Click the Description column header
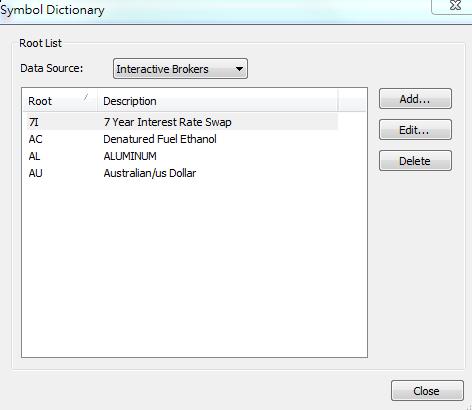The image size is (472, 410). coord(217,101)
